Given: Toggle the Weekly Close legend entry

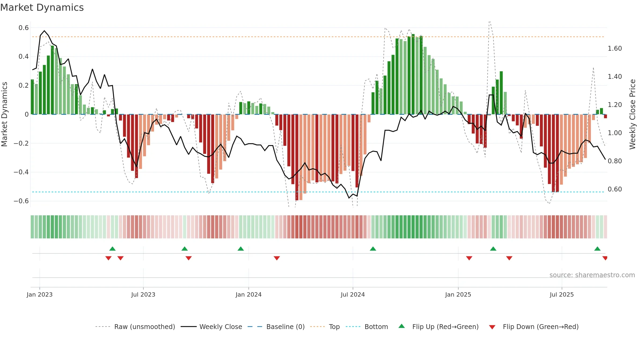Looking at the screenshot, I should coord(211,327).
